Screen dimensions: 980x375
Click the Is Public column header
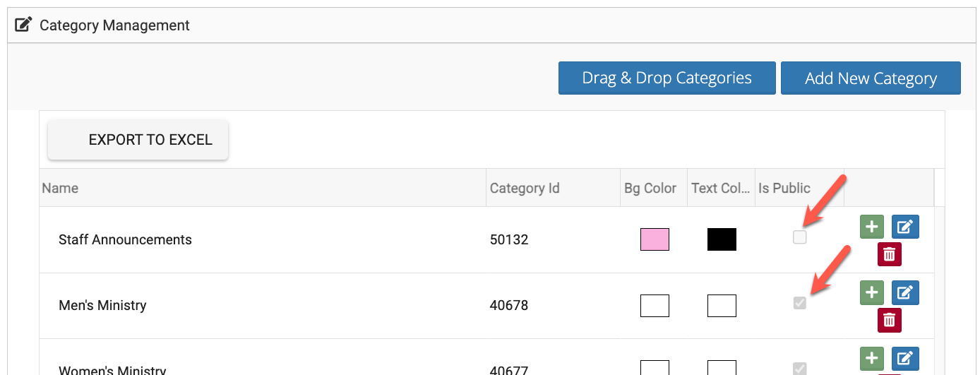[x=784, y=189]
